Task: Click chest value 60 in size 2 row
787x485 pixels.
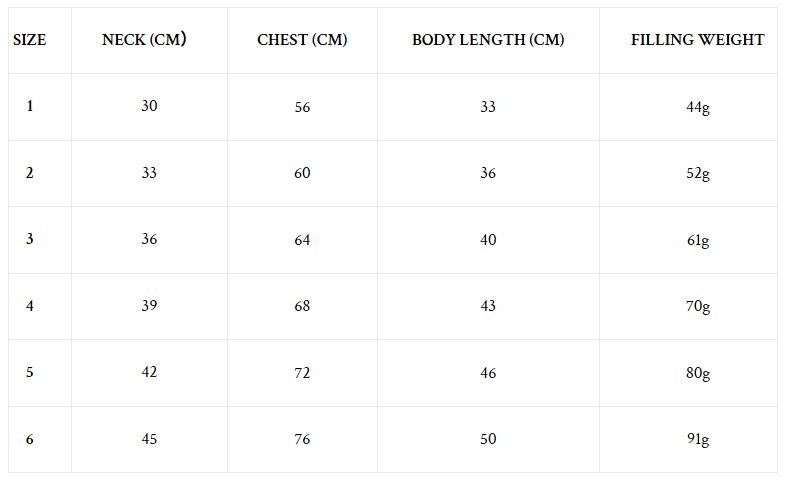Action: [302, 173]
